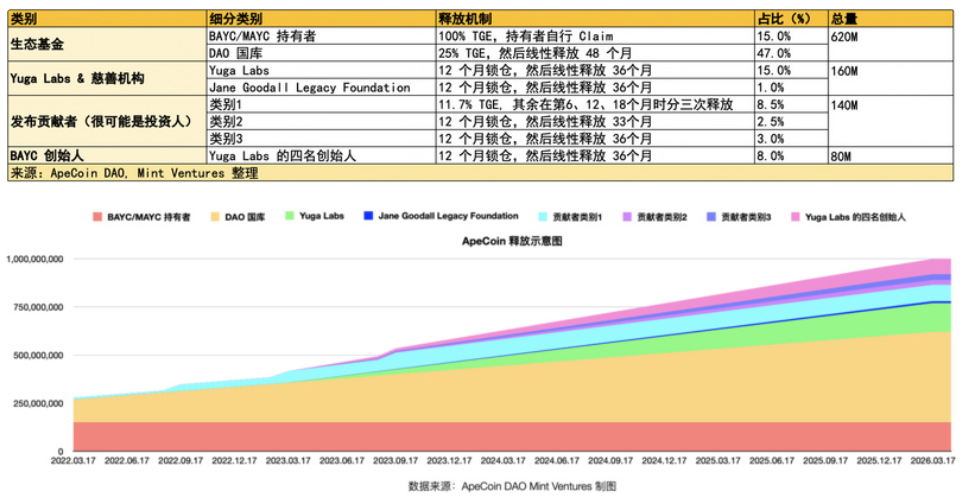Screen dimensions: 967x499
Task: Click the 发布贡献者（很可能是投资人）cell
Action: tap(107, 122)
